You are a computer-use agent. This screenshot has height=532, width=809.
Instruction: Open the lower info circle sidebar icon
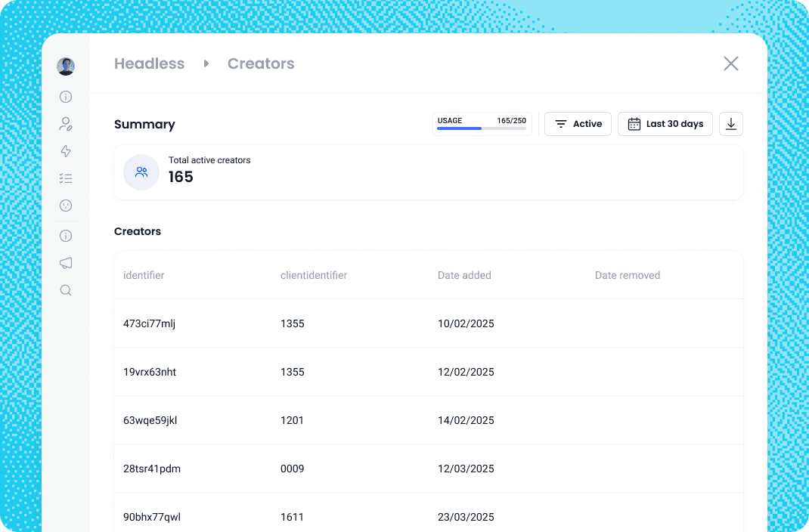coord(66,236)
